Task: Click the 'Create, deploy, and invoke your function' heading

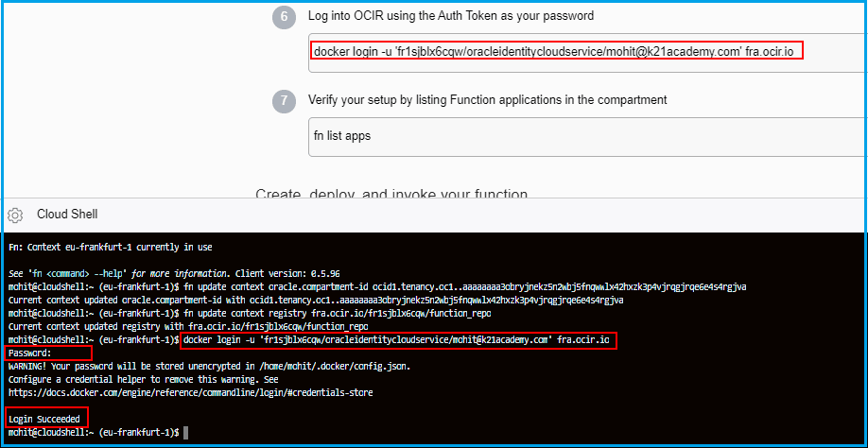Action: pyautogui.click(x=391, y=196)
